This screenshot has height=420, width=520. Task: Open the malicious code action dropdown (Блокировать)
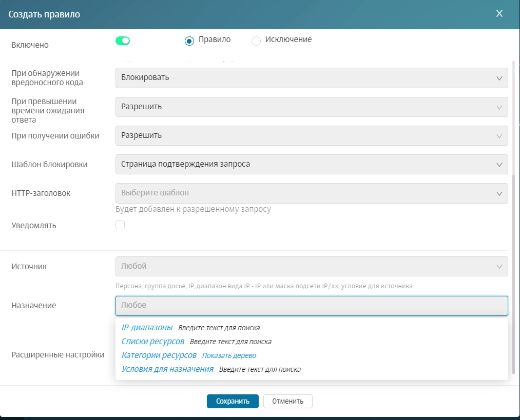point(312,78)
